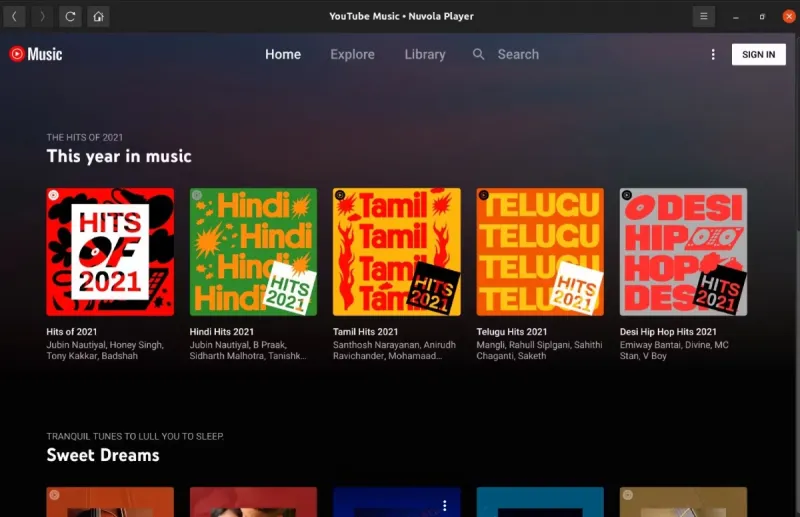Click artists text 'Santhosh Narayanan, Anirudh Ravichander'
This screenshot has height=517, width=800.
pos(394,350)
